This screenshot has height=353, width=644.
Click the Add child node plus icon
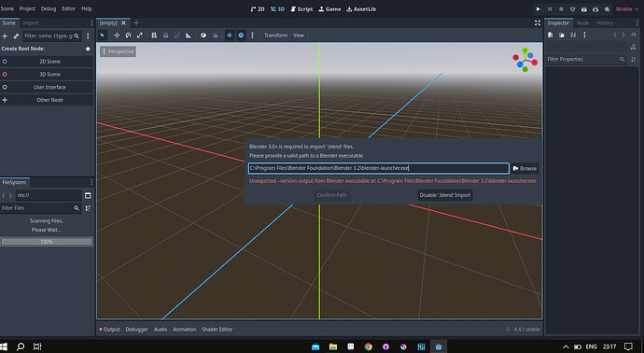[x=5, y=36]
